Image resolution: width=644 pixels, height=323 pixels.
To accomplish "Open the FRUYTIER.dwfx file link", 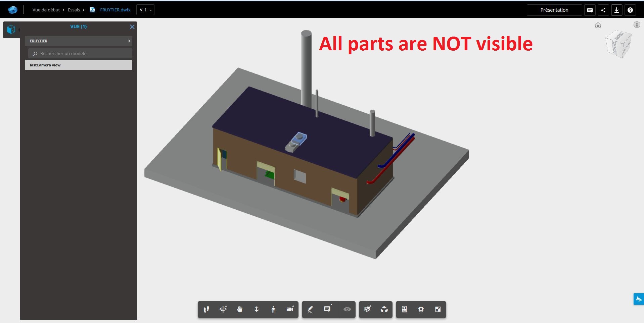I will (115, 10).
